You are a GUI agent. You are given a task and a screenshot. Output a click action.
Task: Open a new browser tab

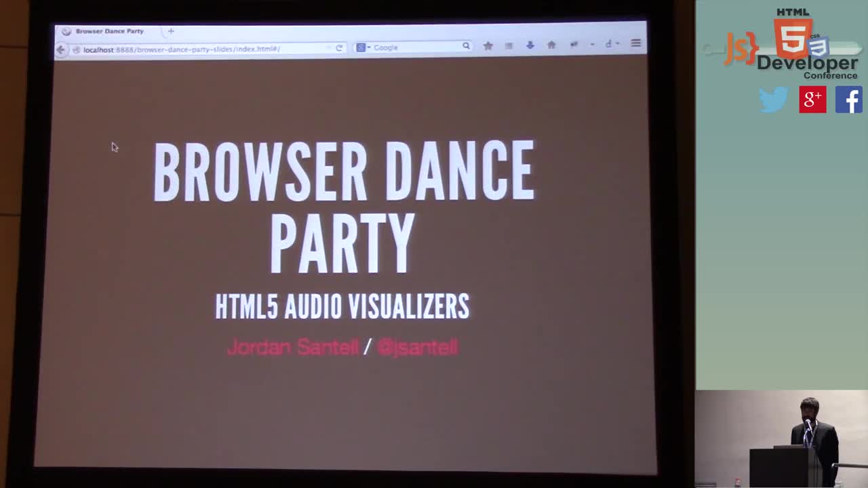click(x=170, y=30)
